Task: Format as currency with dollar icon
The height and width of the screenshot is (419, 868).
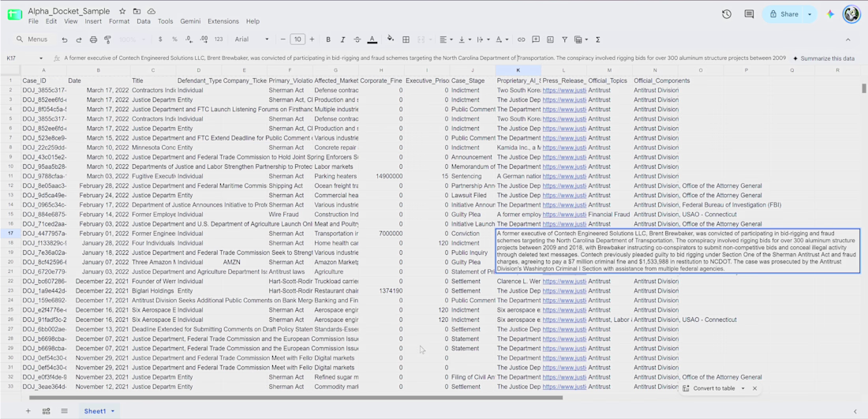Action: coord(160,39)
